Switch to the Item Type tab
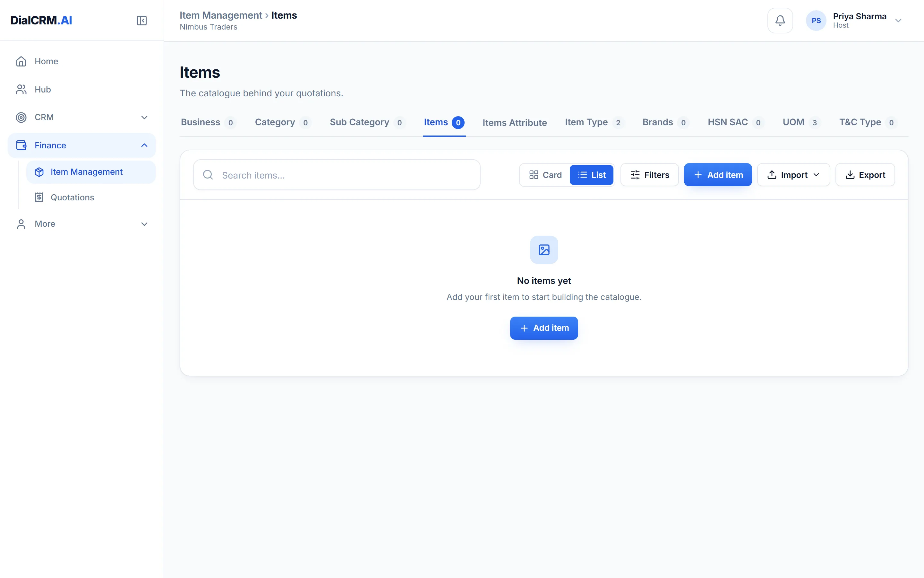Image resolution: width=924 pixels, height=578 pixels. point(595,122)
